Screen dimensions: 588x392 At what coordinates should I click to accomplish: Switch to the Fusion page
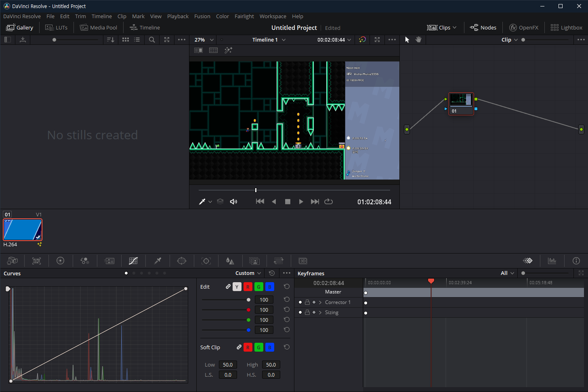click(x=202, y=16)
